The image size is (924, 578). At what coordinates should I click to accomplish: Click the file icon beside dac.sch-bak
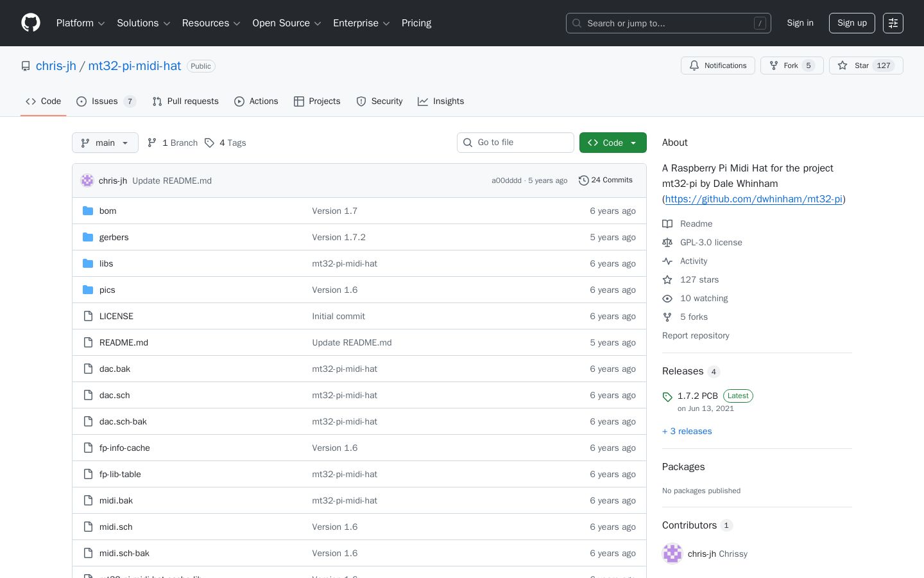(x=88, y=421)
